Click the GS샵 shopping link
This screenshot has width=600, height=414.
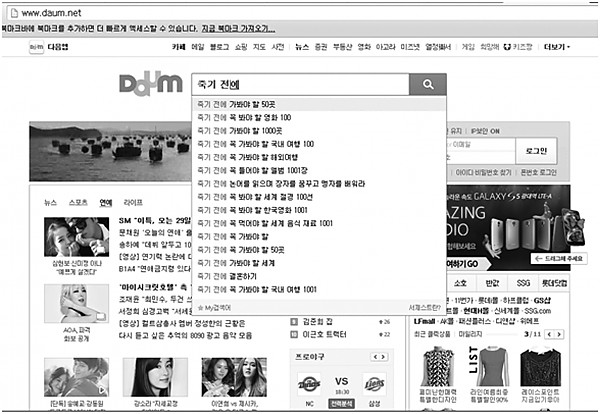click(x=542, y=300)
